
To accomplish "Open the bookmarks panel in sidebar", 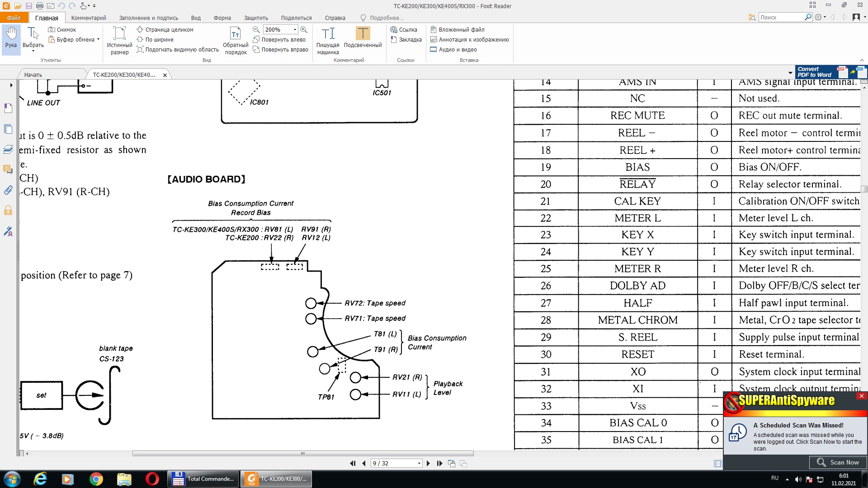I will click(x=8, y=108).
